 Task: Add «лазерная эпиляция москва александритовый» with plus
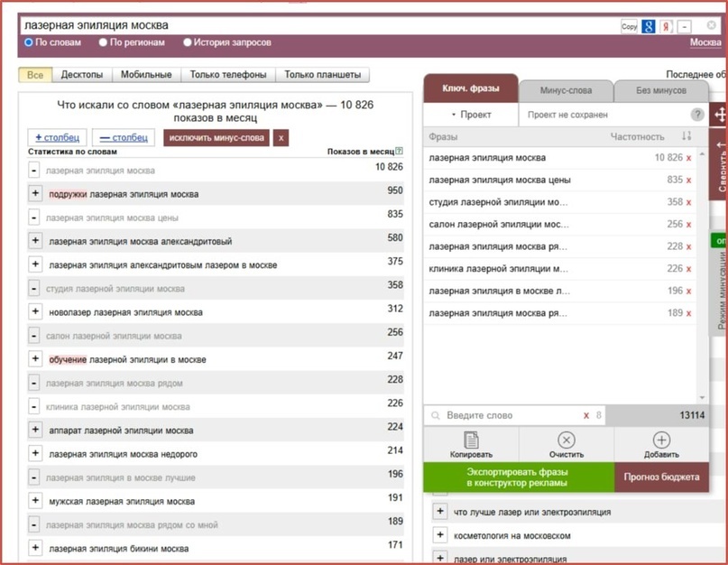[x=35, y=241]
